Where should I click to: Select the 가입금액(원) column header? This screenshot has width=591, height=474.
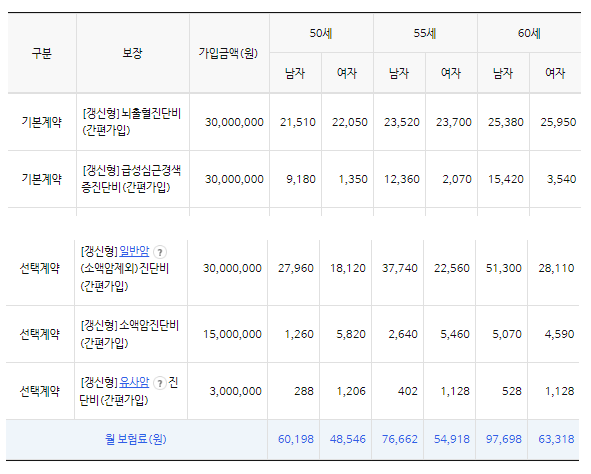point(228,53)
